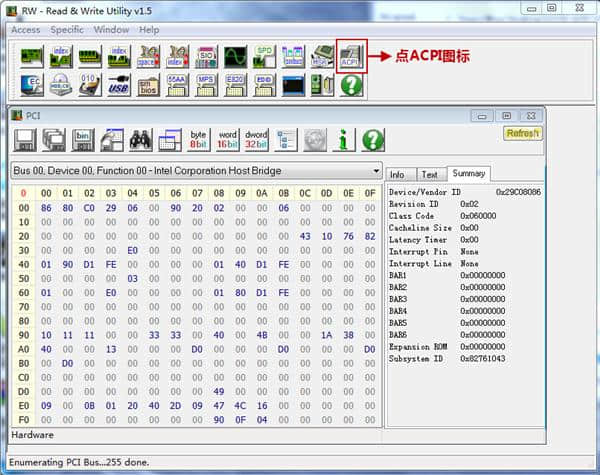Select hex cell at row 00 column 00
The width and height of the screenshot is (600, 475).
(x=46, y=208)
